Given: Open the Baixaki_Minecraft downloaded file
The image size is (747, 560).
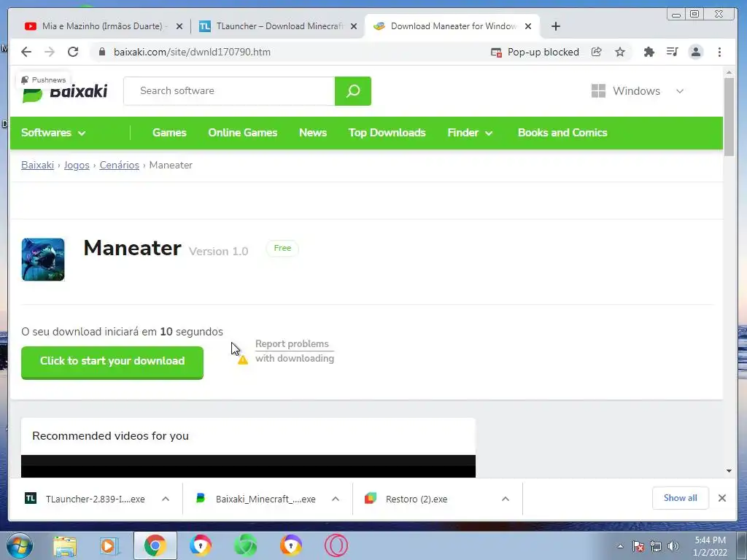Looking at the screenshot, I should click(x=258, y=499).
